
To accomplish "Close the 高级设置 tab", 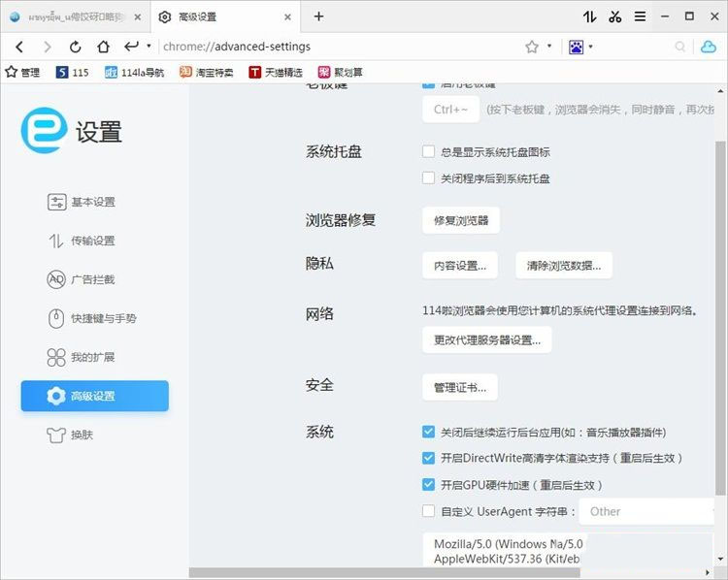I will (288, 17).
